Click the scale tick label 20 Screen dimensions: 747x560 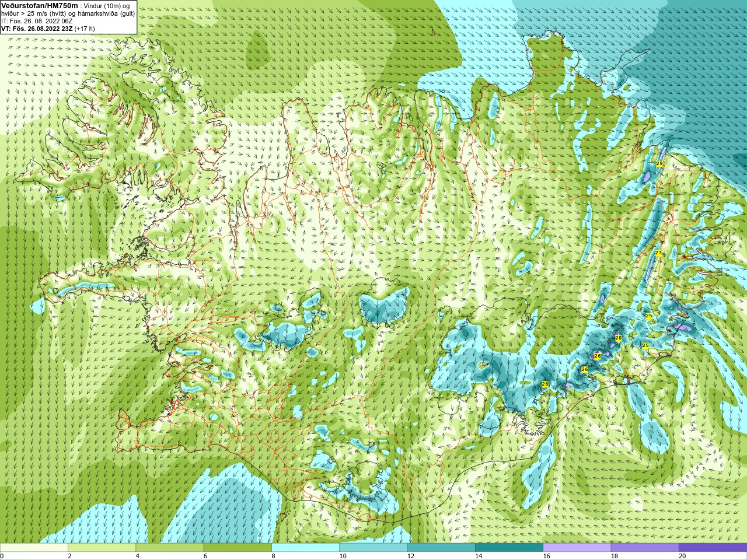click(x=682, y=556)
